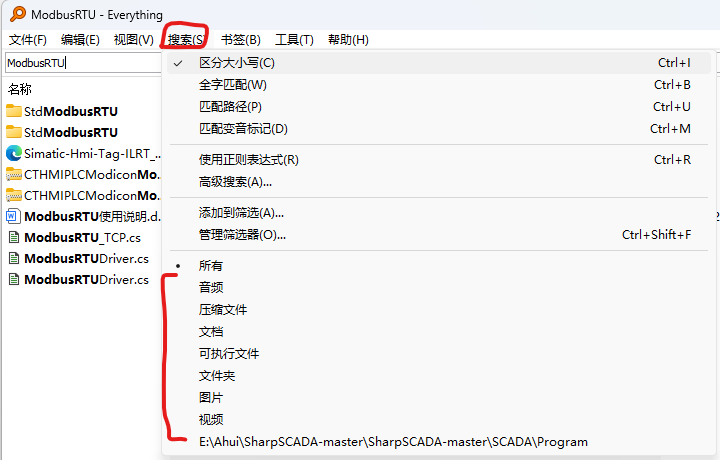The width and height of the screenshot is (720, 460).
Task: Select second ModbusRTUDriver.cs file name
Action: point(86,280)
